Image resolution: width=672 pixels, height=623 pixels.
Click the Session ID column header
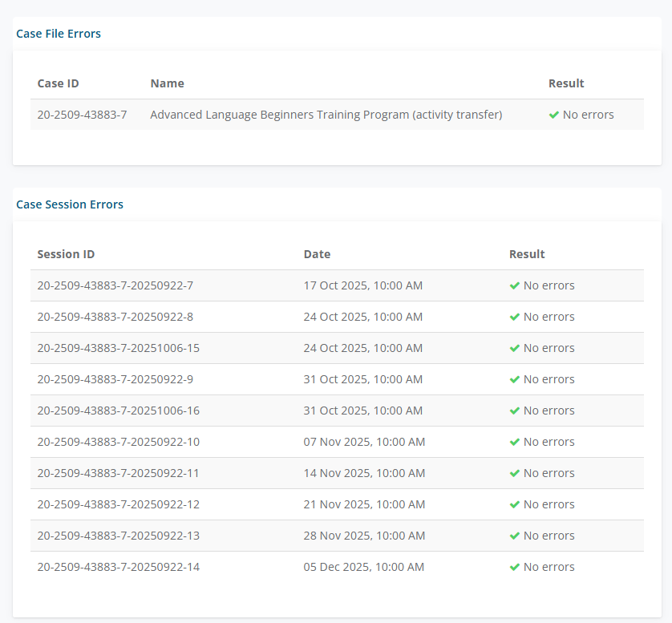tap(66, 254)
